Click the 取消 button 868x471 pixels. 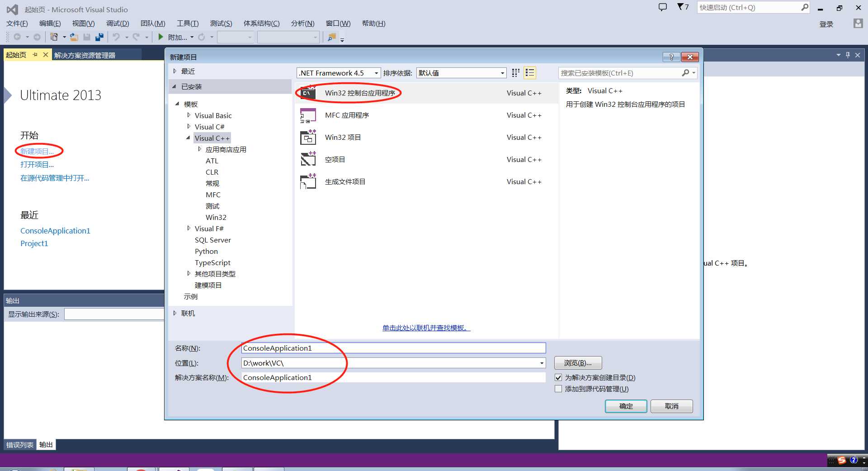click(671, 406)
